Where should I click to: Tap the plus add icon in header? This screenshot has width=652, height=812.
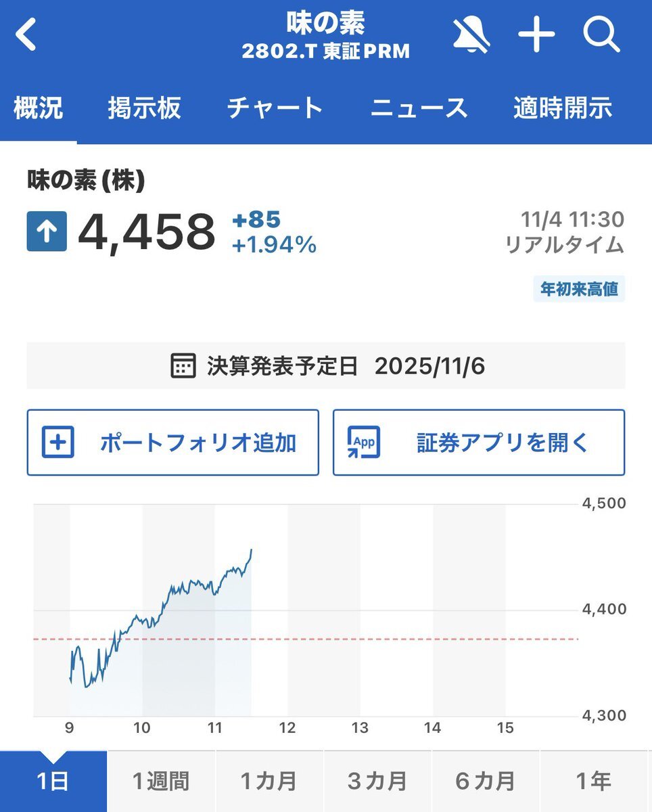click(x=536, y=34)
